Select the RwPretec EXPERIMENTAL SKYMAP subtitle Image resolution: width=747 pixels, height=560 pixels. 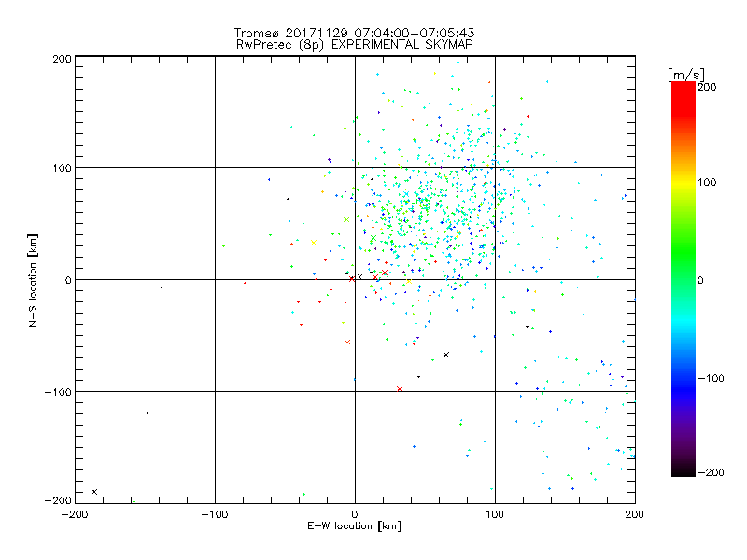(x=354, y=44)
